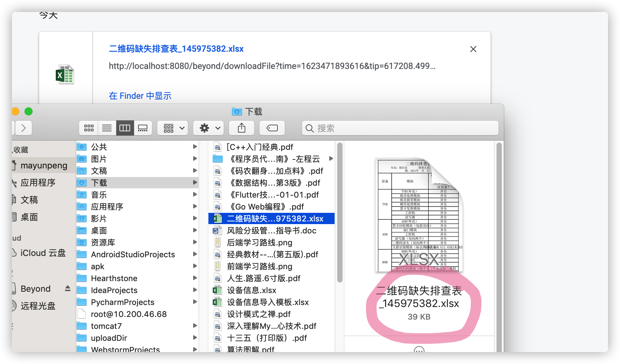The image size is (620, 364).
Task: Click the Share toolbar button
Action: (242, 128)
